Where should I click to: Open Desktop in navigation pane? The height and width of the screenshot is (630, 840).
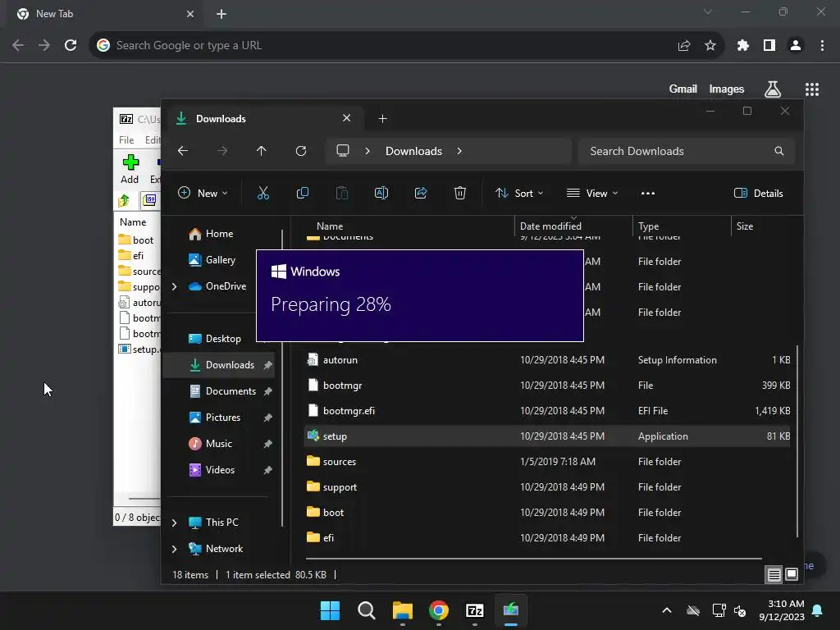(x=220, y=339)
